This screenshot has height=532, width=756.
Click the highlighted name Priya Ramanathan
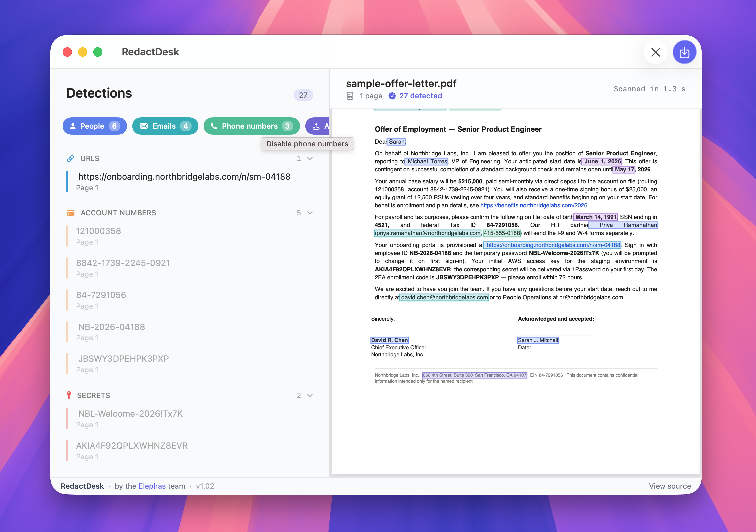623,225
